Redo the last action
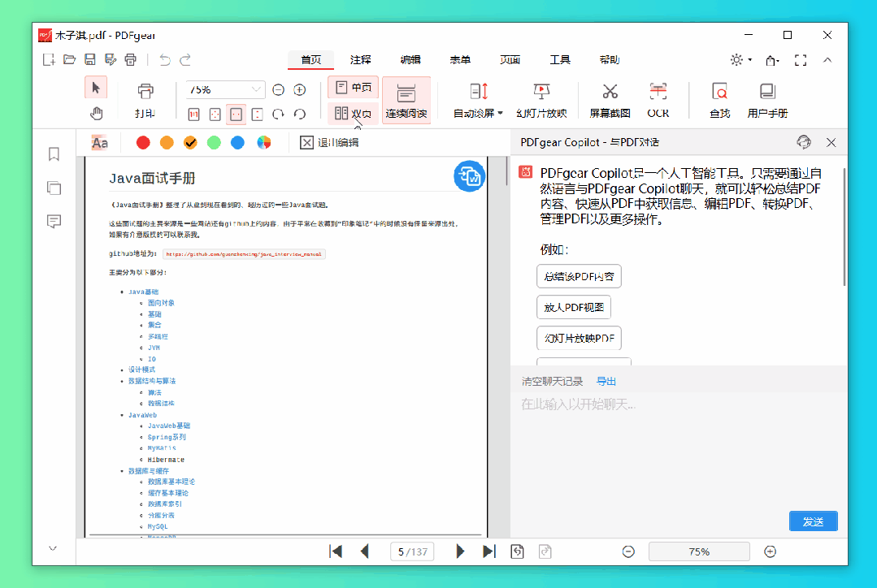 pos(185,59)
